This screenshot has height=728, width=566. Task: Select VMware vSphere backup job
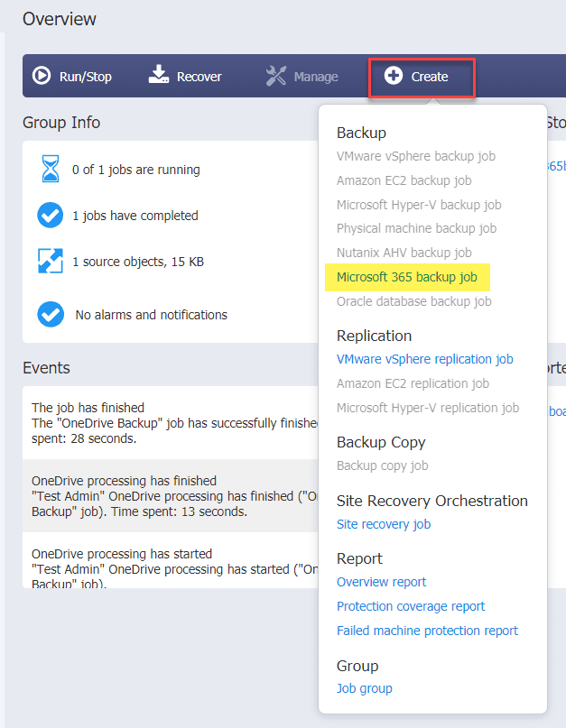pos(416,156)
